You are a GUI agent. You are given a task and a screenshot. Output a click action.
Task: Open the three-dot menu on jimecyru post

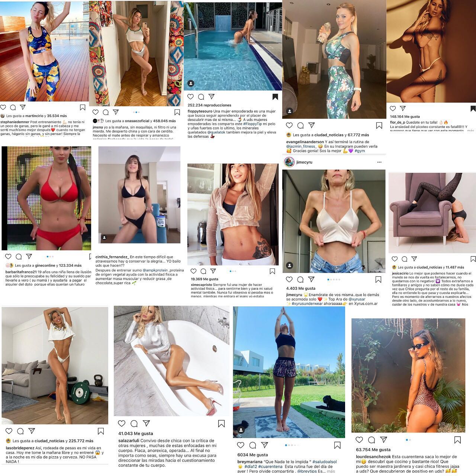(x=379, y=162)
